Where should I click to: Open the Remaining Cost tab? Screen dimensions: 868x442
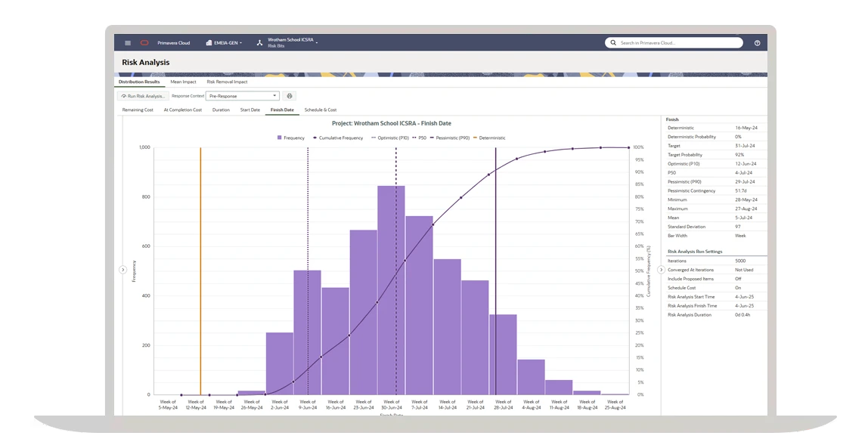coord(138,109)
